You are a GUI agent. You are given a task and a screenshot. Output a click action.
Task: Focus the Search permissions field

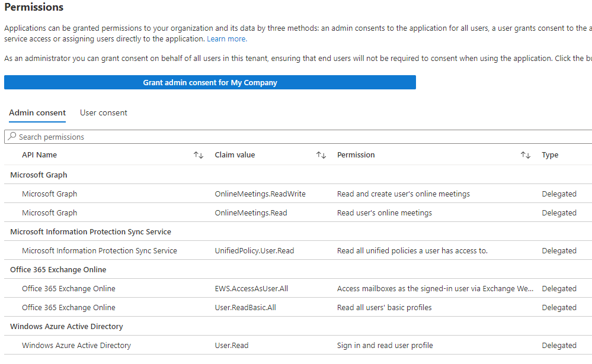(298, 137)
